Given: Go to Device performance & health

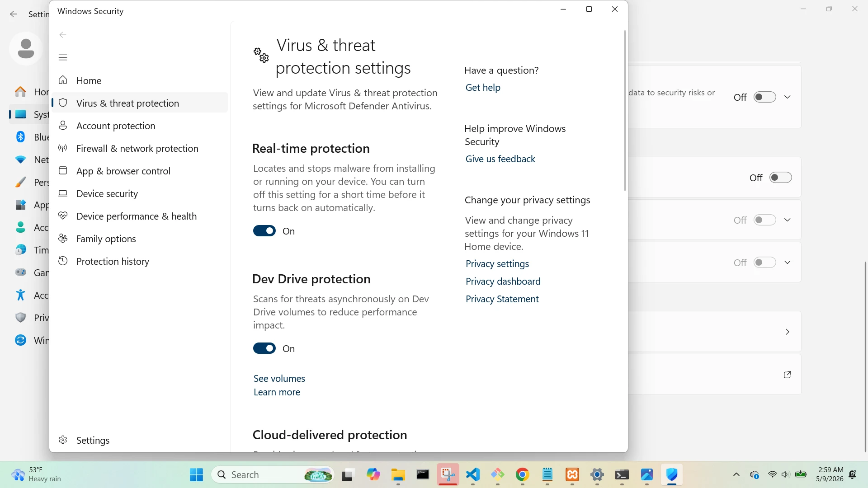Looking at the screenshot, I should (140, 216).
